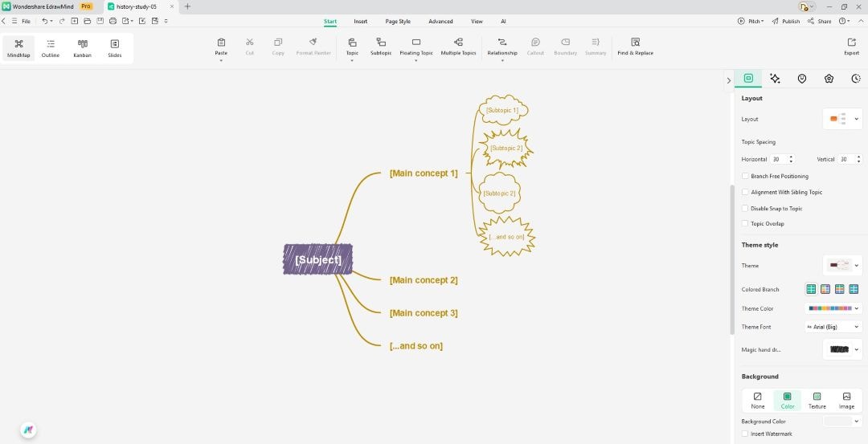
Task: Open Magic hand drawn style dropdown
Action: pyautogui.click(x=842, y=349)
